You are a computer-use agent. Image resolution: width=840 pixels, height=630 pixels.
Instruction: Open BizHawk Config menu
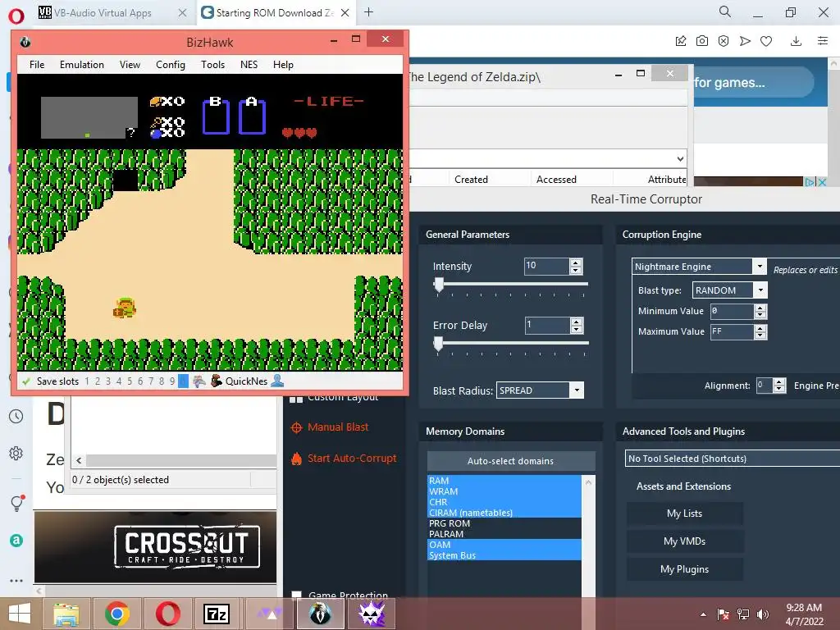[171, 65]
